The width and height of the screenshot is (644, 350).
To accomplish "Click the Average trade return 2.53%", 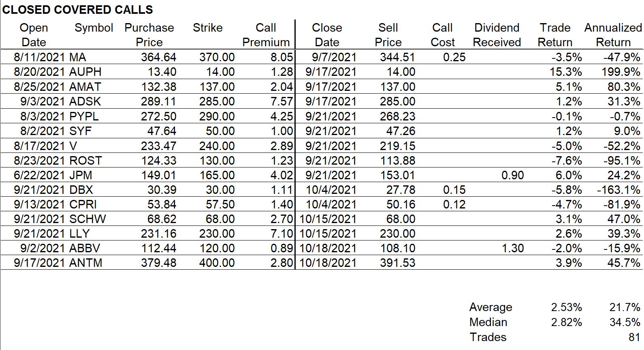I will pos(566,307).
